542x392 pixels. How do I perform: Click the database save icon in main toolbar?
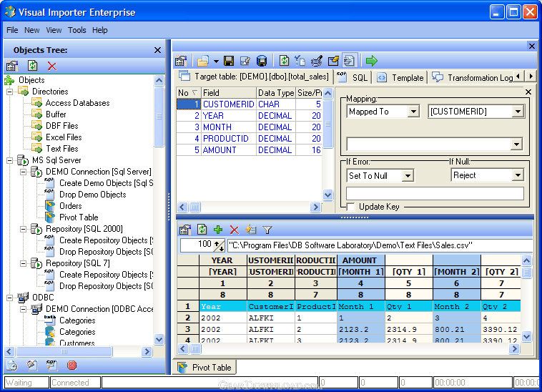(x=262, y=61)
